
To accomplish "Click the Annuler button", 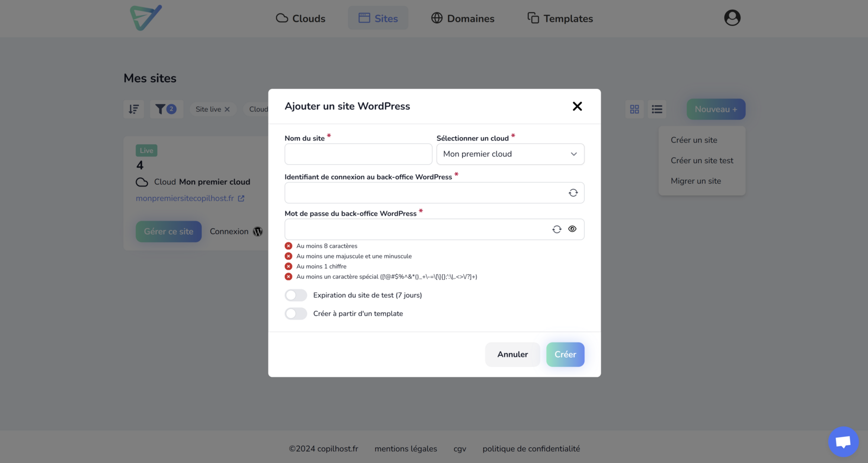I will [x=513, y=355].
